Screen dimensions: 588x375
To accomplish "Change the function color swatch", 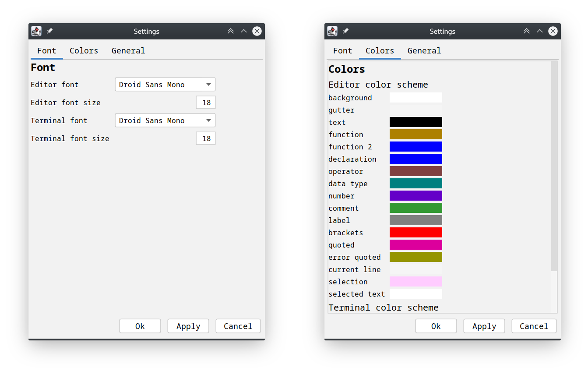I will [x=416, y=134].
